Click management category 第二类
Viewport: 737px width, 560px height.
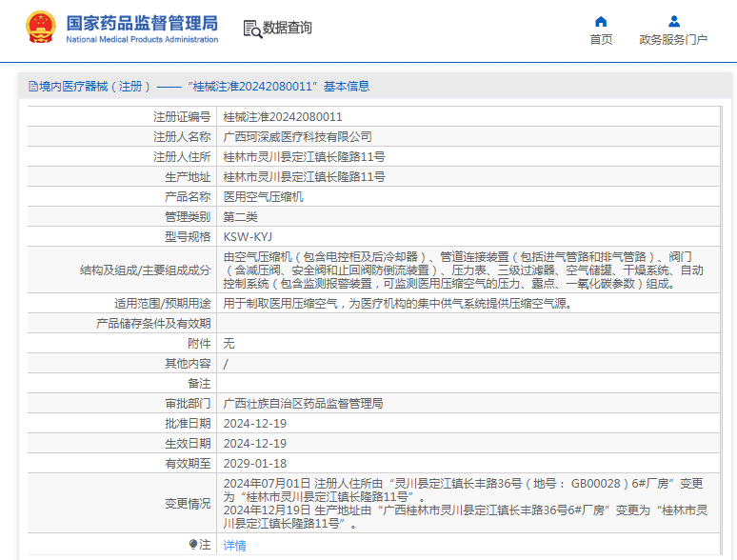tap(240, 217)
